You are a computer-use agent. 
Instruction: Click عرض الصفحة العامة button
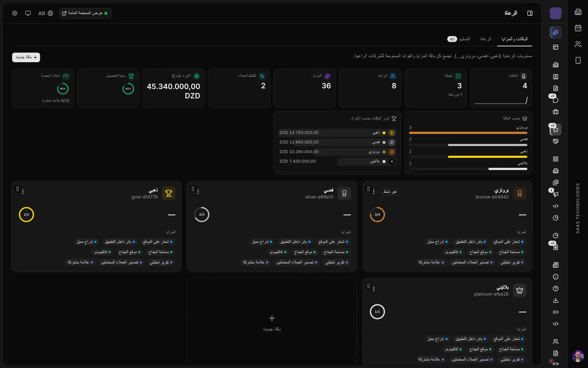pyautogui.click(x=85, y=13)
